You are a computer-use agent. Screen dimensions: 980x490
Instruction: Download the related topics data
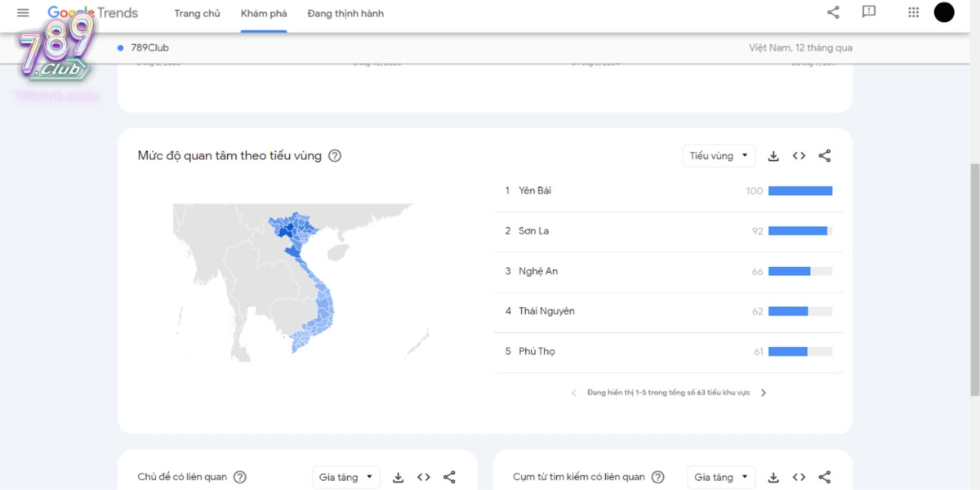398,477
